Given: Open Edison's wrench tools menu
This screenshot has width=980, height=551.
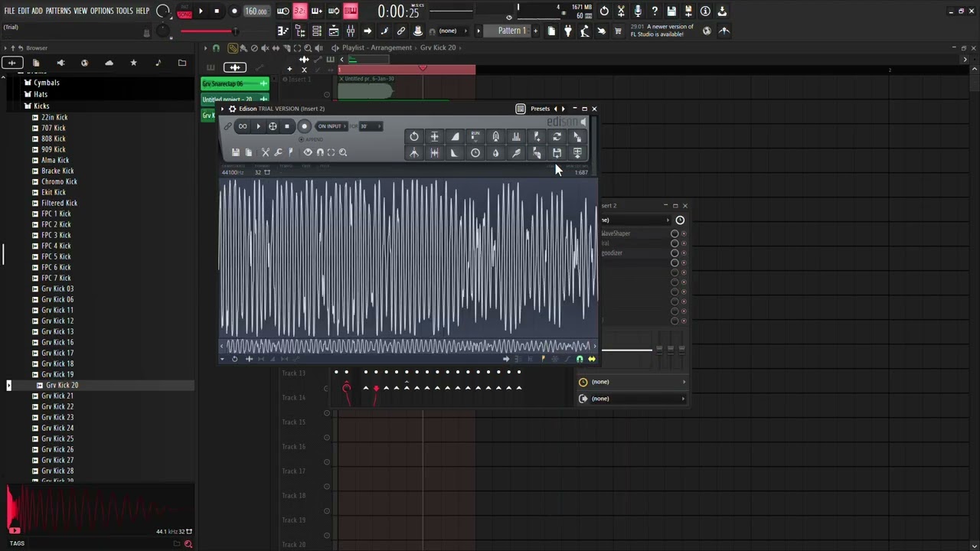Looking at the screenshot, I should click(x=278, y=152).
